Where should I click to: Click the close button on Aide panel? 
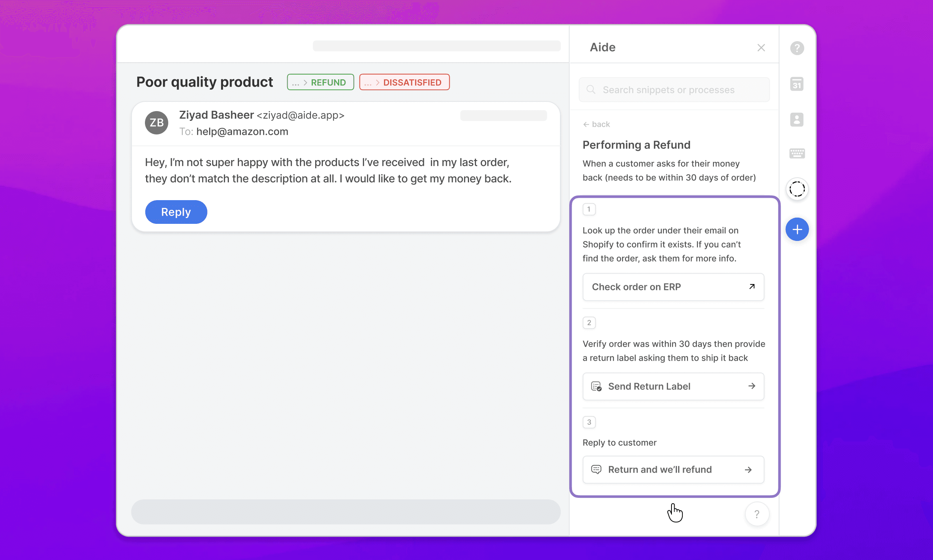click(761, 47)
